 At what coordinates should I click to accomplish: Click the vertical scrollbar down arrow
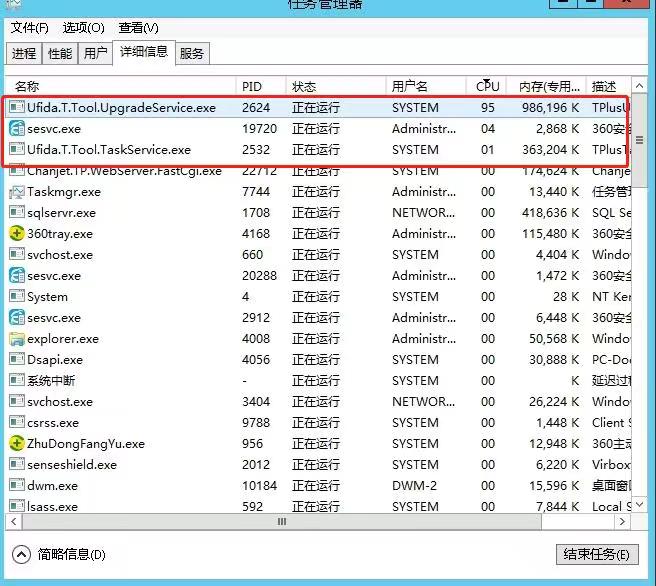tap(639, 505)
